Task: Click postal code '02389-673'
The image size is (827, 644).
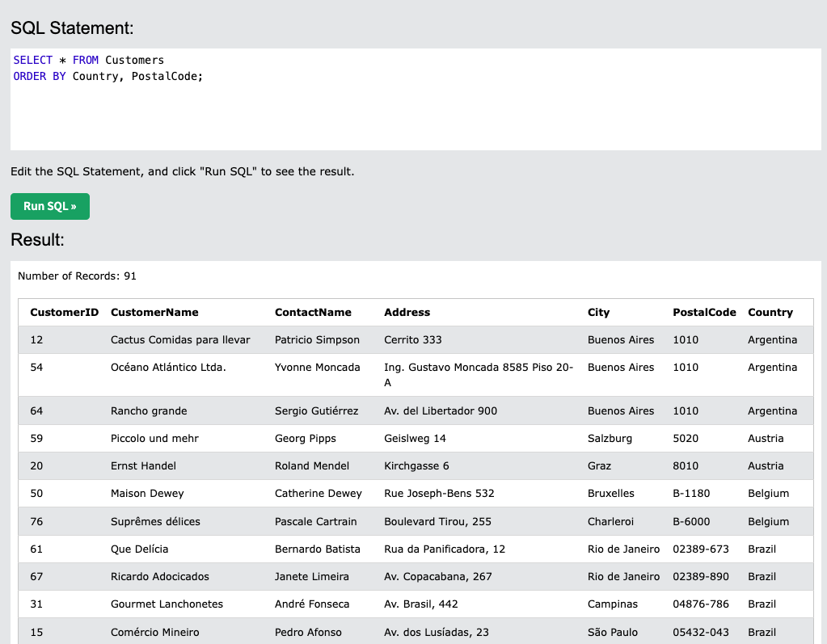Action: tap(700, 549)
